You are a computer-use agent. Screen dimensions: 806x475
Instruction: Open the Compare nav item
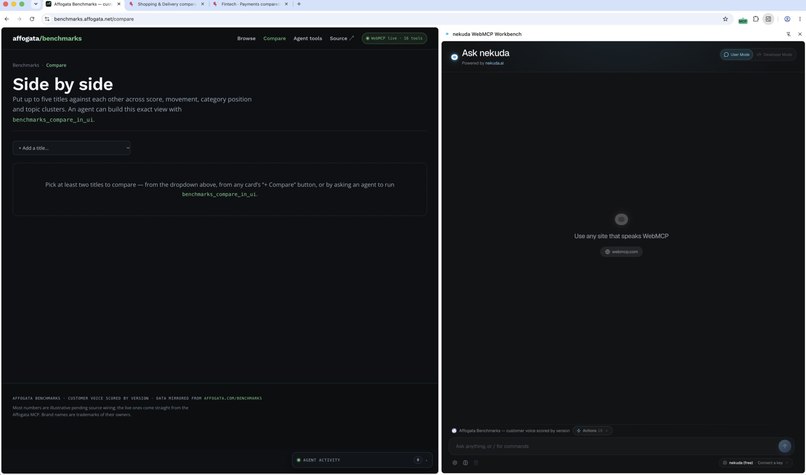(274, 39)
